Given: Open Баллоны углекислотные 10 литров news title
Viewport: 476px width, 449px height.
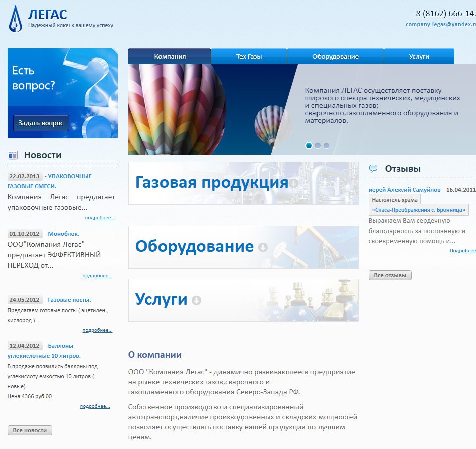Looking at the screenshot, I should pyautogui.click(x=44, y=351).
